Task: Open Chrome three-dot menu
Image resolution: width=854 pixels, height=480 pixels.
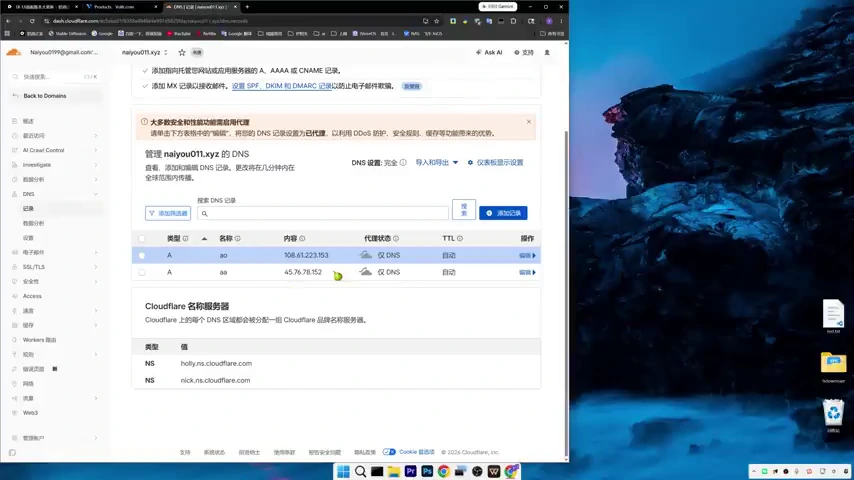Action: 562,21
